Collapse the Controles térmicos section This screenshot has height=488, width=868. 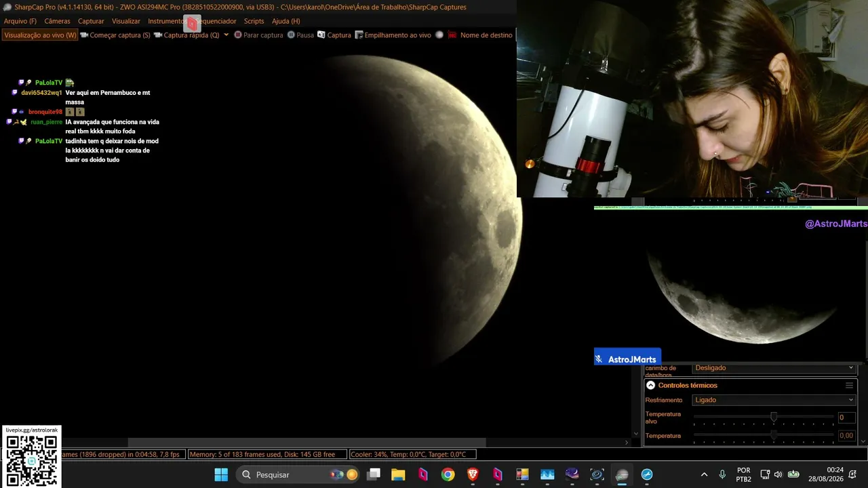pos(650,385)
